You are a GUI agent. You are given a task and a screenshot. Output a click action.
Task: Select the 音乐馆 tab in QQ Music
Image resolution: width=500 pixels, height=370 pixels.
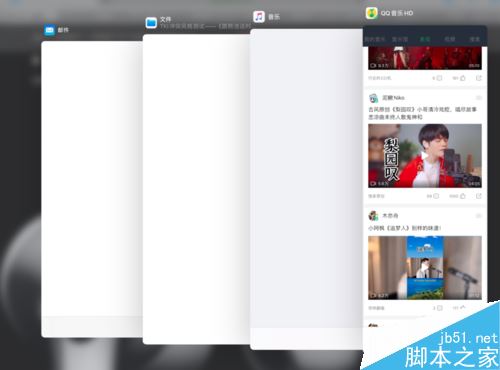click(x=400, y=39)
